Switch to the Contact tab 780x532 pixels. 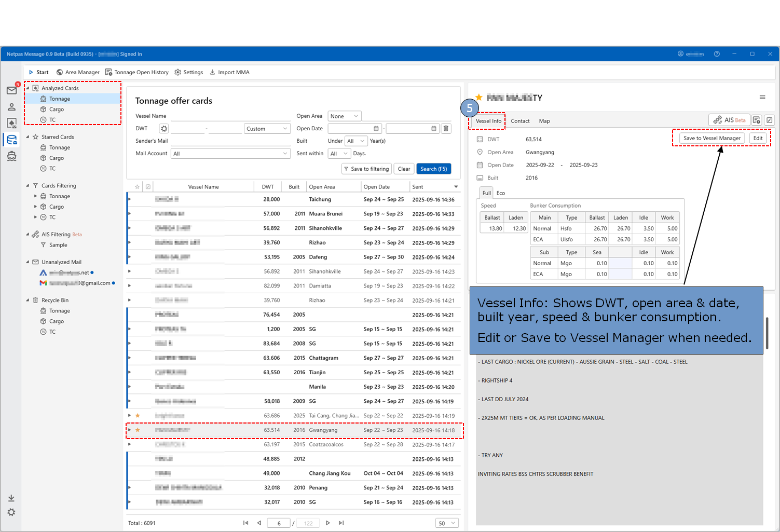[x=520, y=121]
